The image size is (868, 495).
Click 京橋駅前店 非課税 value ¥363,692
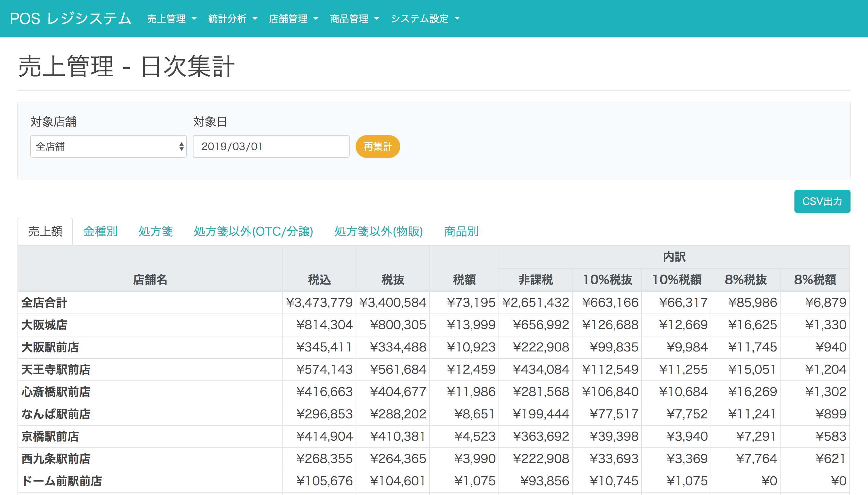pyautogui.click(x=541, y=437)
